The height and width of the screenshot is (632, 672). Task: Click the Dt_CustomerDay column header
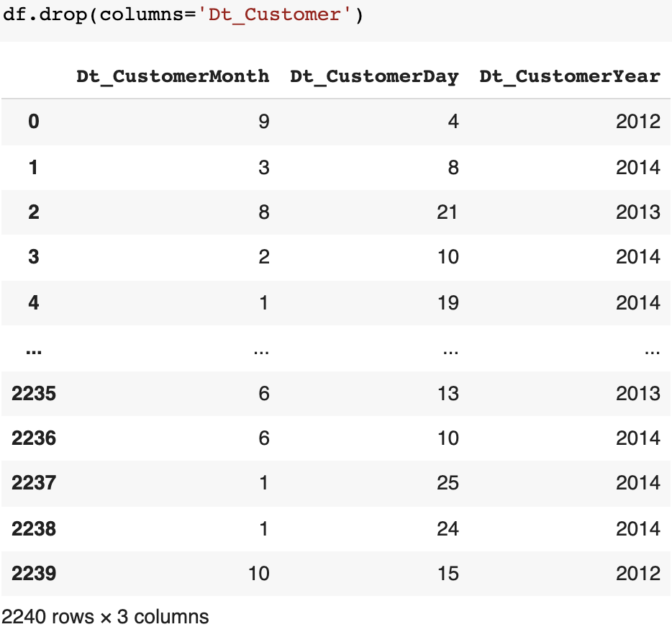(x=374, y=76)
